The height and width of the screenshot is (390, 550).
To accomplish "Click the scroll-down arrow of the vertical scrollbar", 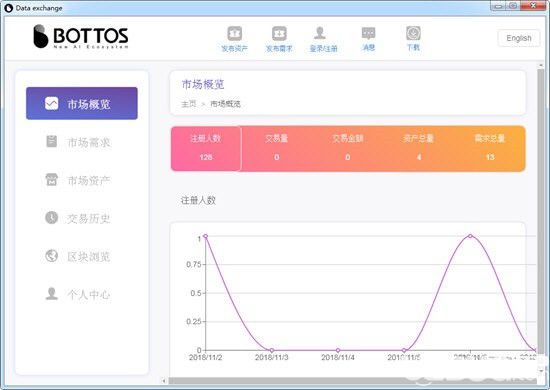I will [541, 371].
